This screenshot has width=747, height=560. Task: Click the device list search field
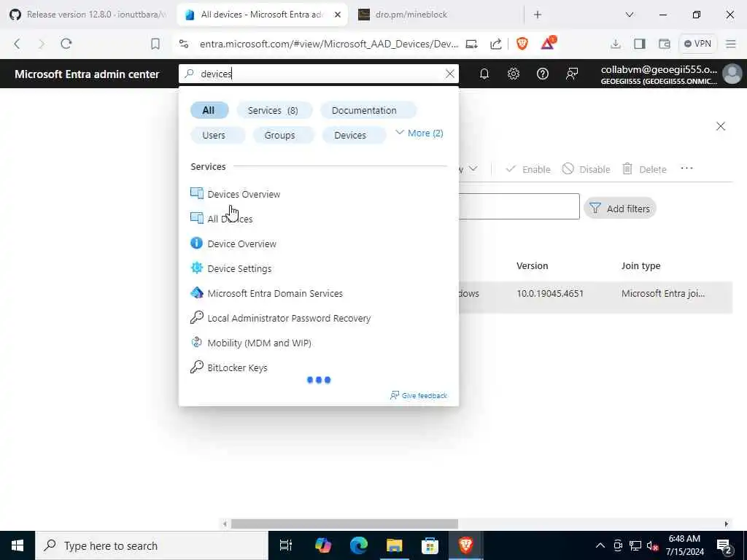tap(519, 206)
